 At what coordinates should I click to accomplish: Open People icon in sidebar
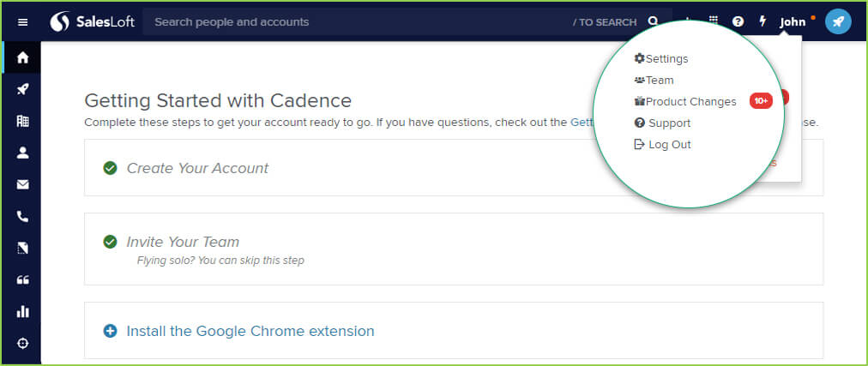coord(22,153)
